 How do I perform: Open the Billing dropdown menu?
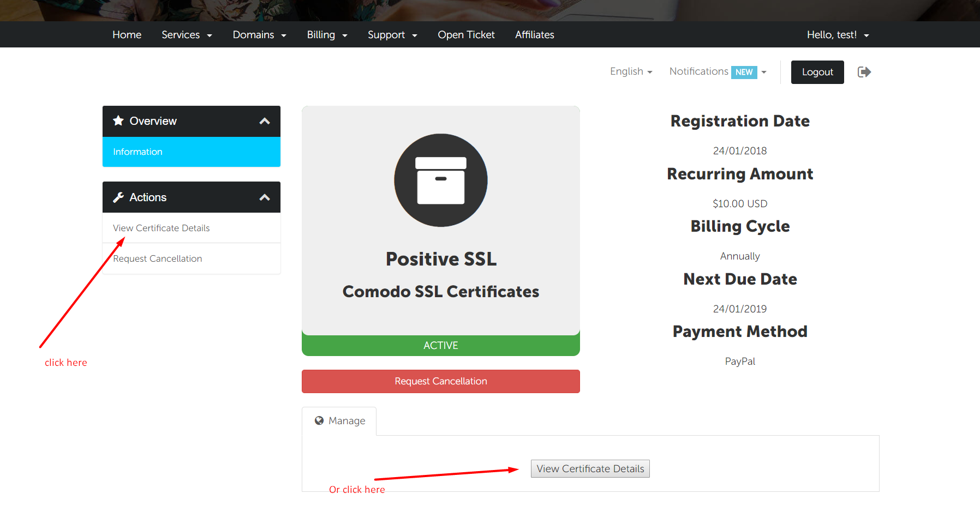tap(327, 35)
